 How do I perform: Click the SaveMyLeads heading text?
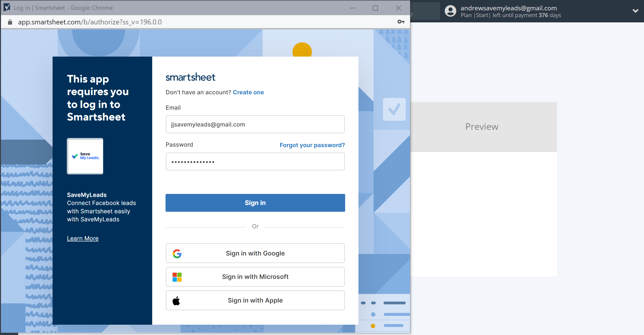coord(87,195)
